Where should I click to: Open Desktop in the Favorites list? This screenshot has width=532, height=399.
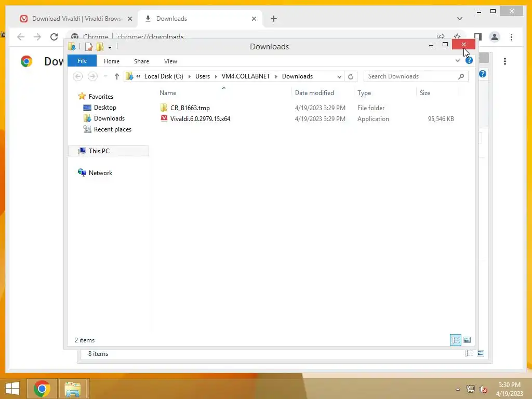point(105,108)
